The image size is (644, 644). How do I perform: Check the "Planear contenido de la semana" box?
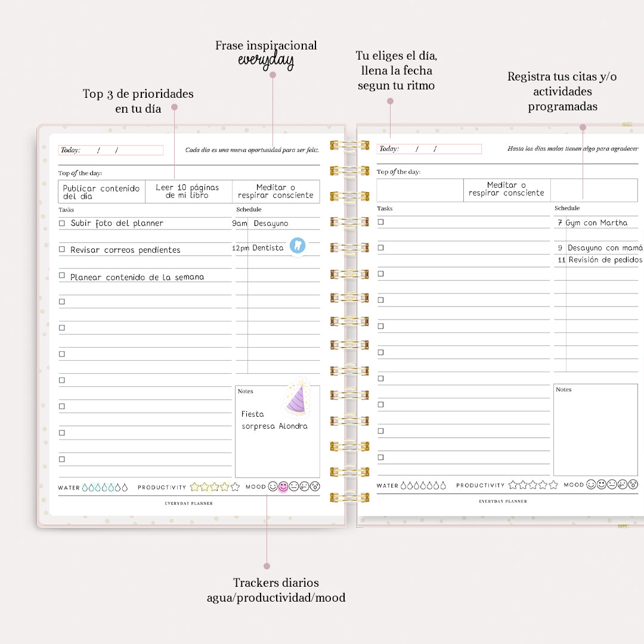[x=62, y=275]
